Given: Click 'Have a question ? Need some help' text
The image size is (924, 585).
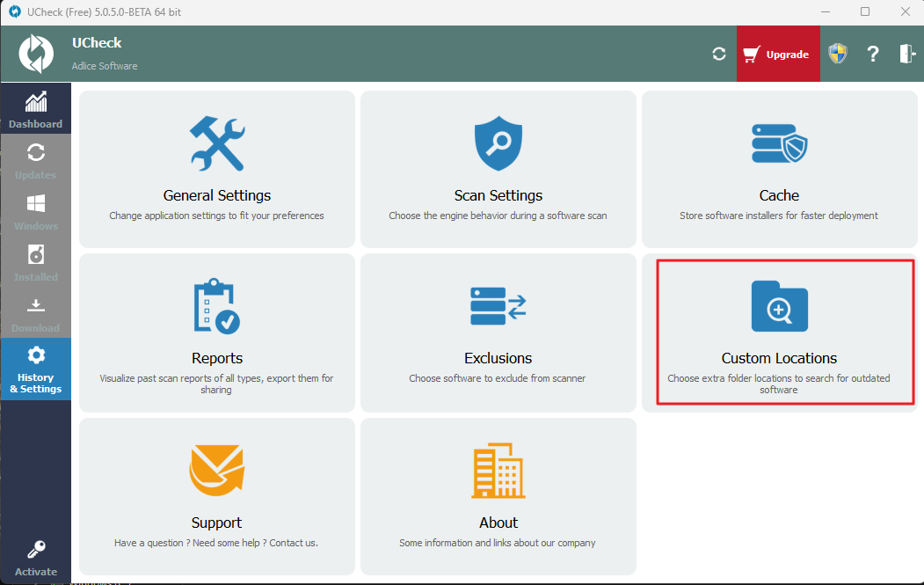Looking at the screenshot, I should [216, 543].
